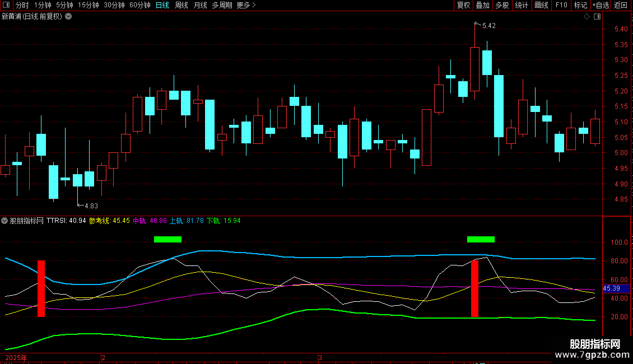Click the 叠加 overlay button
Screen dimensions: 633x364
click(482, 5)
